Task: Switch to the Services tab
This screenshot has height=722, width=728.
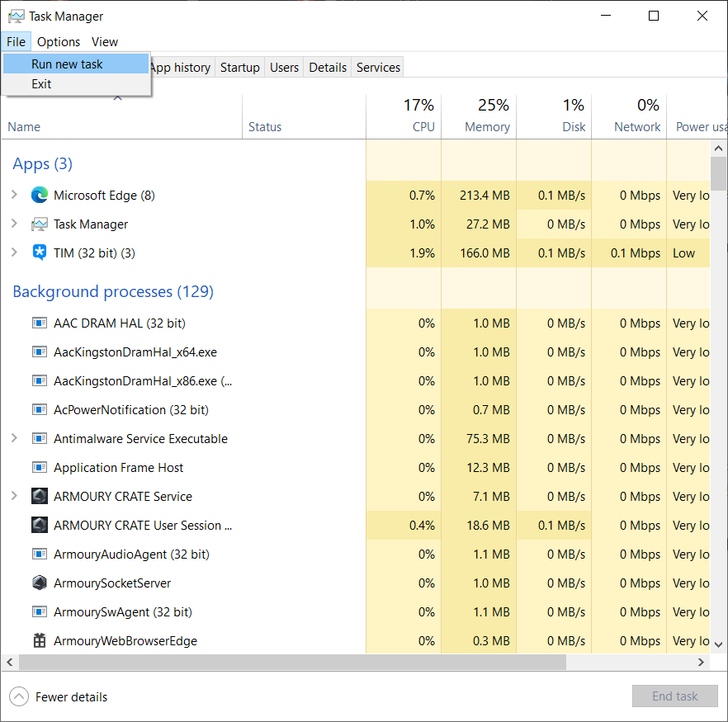Action: click(378, 68)
